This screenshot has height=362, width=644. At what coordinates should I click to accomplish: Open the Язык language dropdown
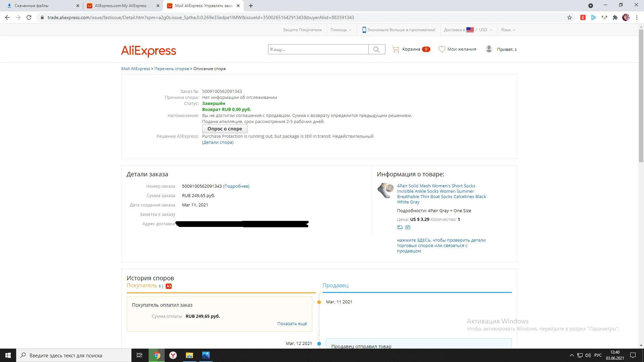[x=508, y=30]
